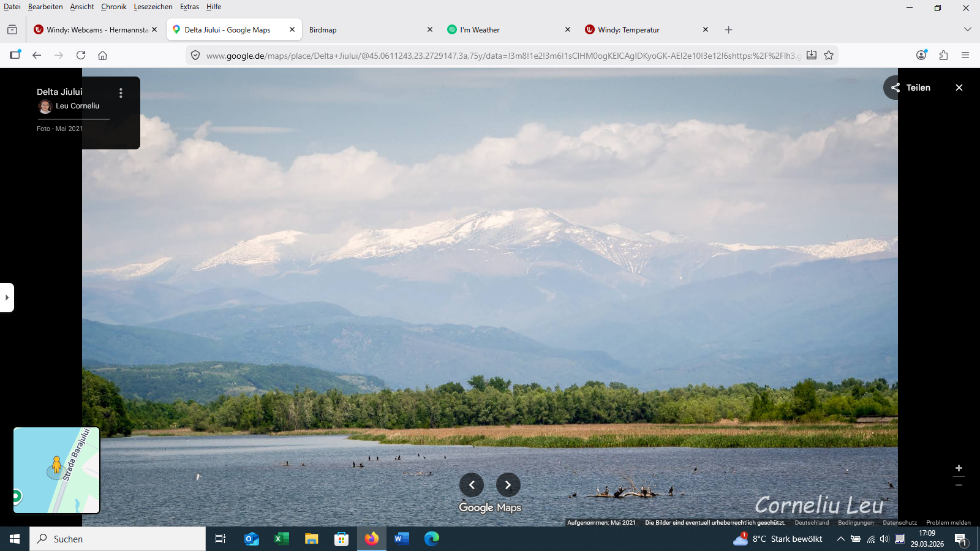Open the sidebar toggle icon

click(x=15, y=54)
